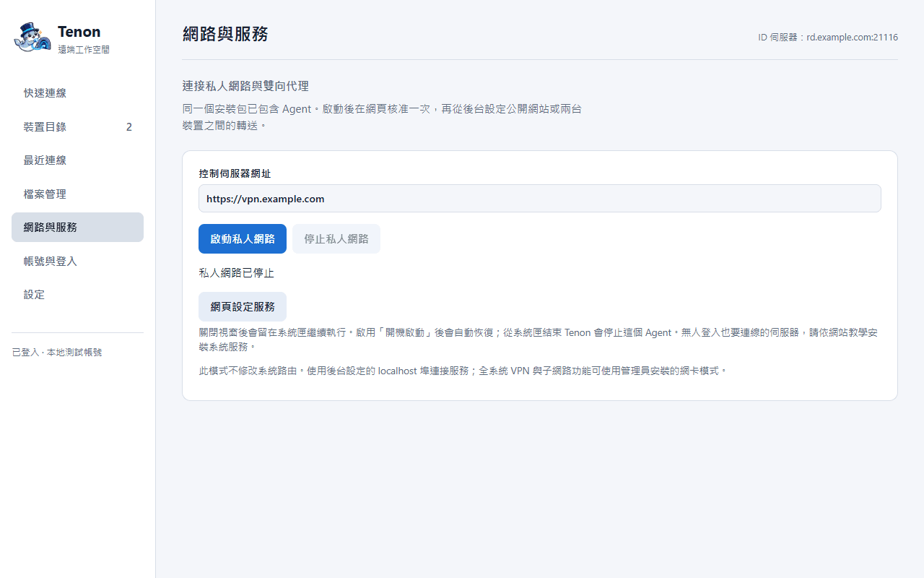
Task: Select 網路與服務 sidebar item
Action: (77, 227)
